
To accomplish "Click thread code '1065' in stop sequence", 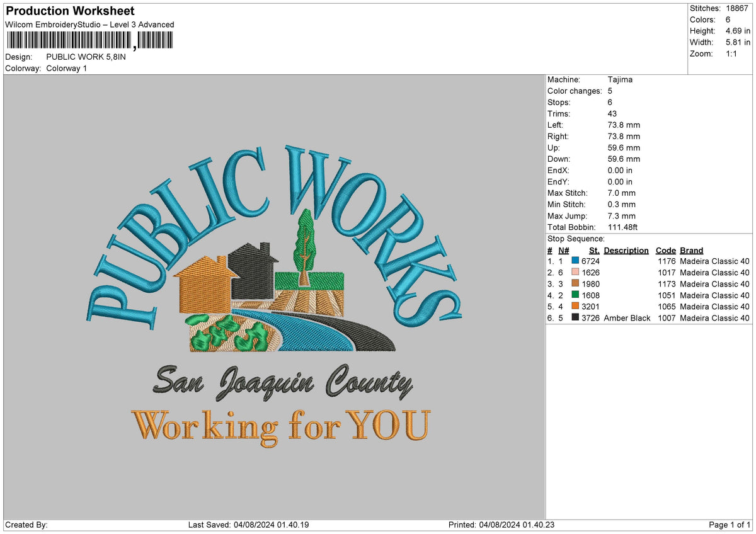I will [667, 307].
